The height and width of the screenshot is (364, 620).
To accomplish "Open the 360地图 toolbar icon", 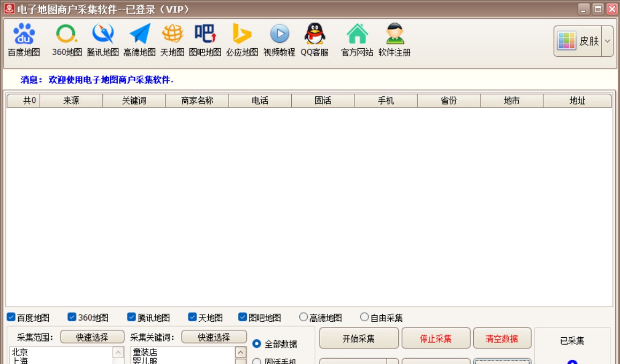I will click(x=66, y=40).
